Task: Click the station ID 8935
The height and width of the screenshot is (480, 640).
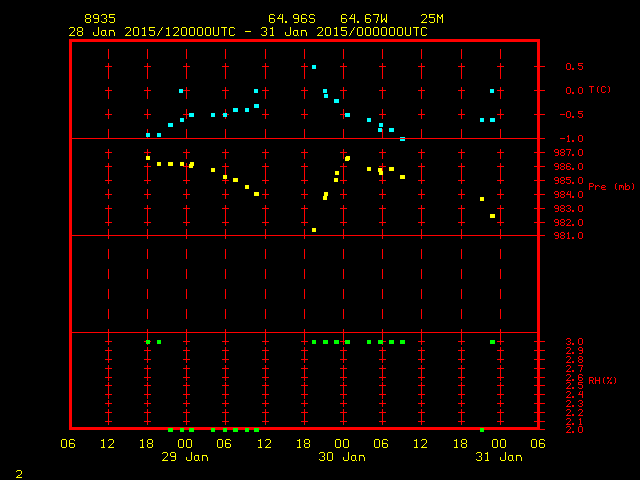Action: point(100,19)
